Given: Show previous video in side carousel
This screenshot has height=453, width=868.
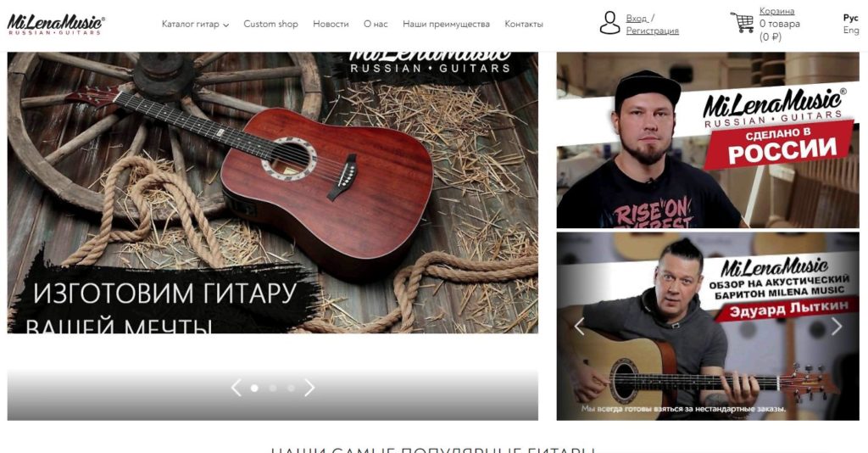Looking at the screenshot, I should click(578, 327).
